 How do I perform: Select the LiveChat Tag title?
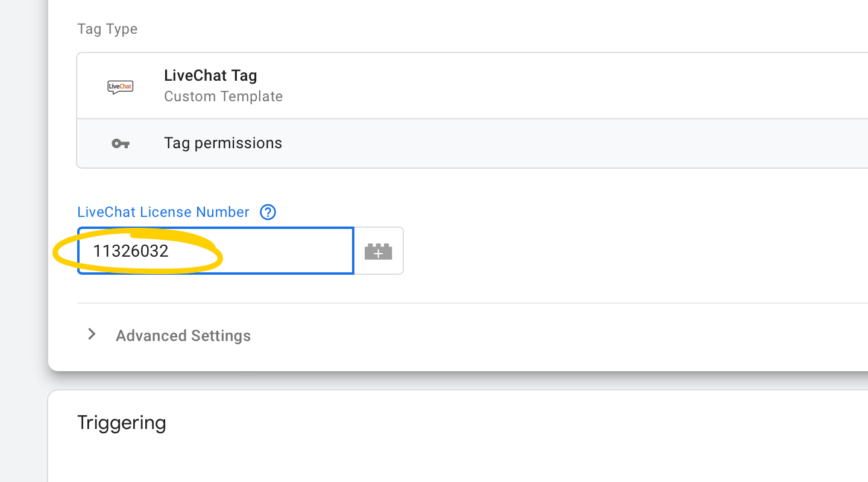pyautogui.click(x=210, y=76)
